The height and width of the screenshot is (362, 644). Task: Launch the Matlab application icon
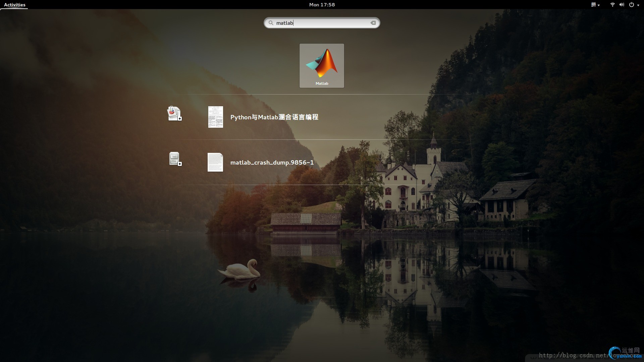pos(322,63)
